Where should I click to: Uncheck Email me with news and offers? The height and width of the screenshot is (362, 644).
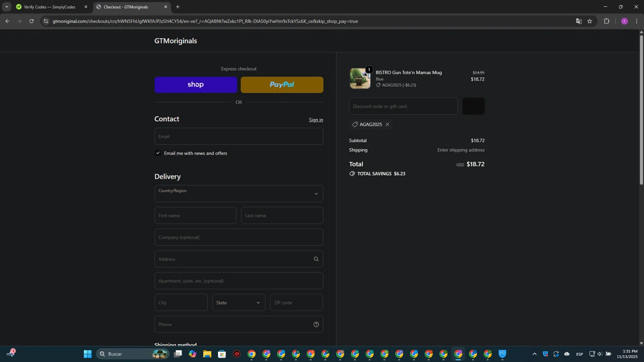(x=158, y=153)
